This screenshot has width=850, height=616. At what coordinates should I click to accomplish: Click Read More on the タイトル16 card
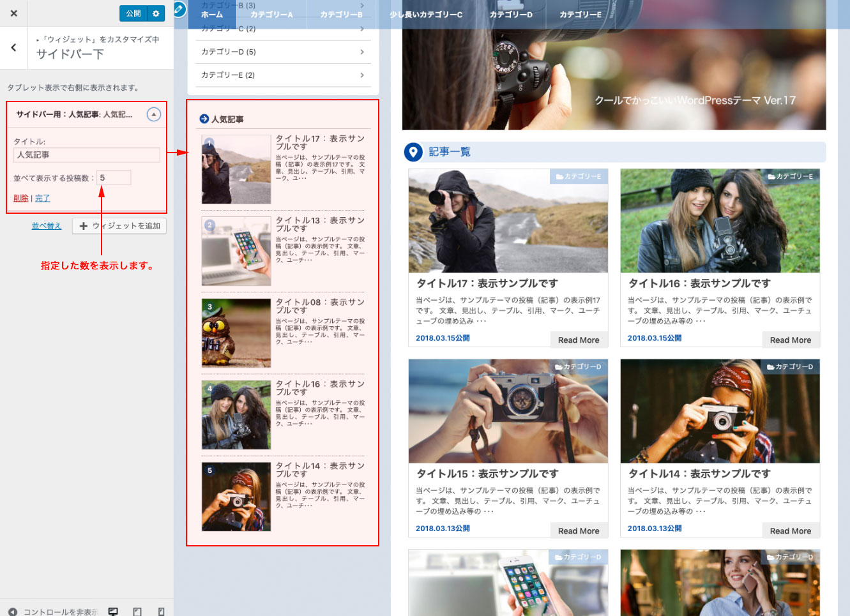pos(791,340)
